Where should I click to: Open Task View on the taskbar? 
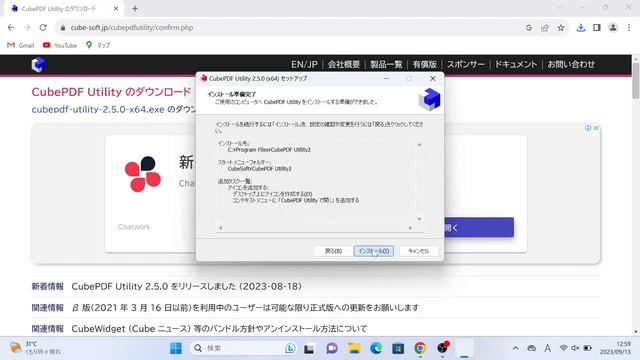(309, 348)
